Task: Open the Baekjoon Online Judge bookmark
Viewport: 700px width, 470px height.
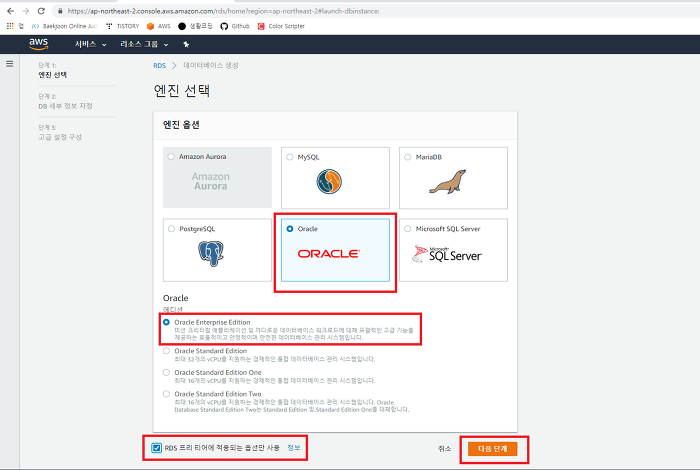Action: tap(64, 26)
